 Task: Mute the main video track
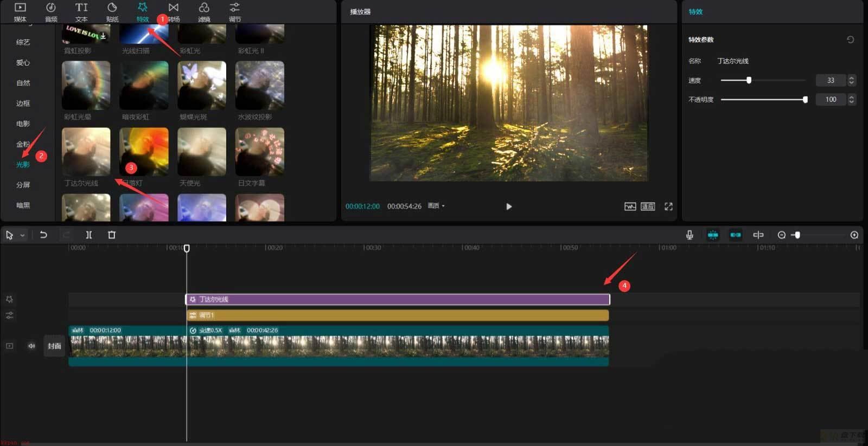tap(31, 346)
